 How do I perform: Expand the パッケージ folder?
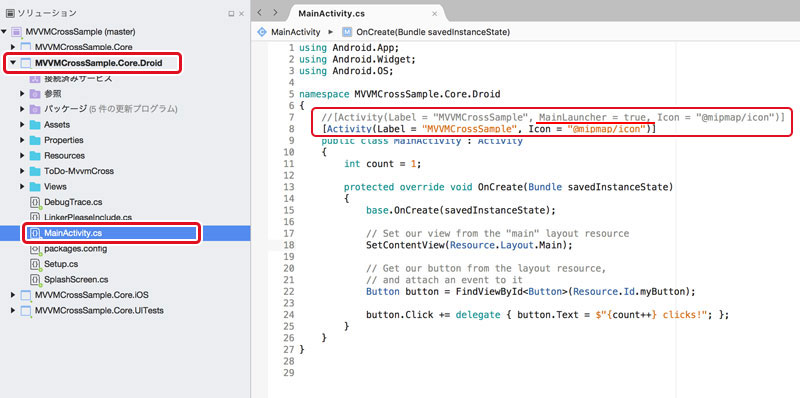22,109
